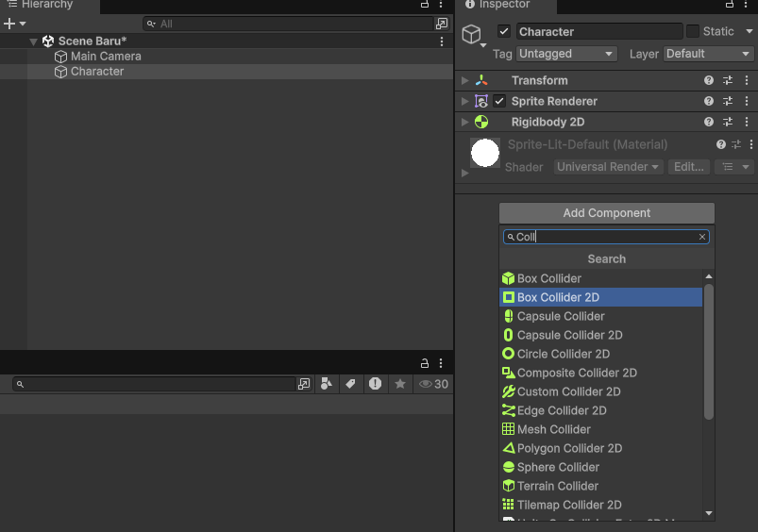Open Sprite Renderer preset settings icon
Screen dimensions: 758x532
[x=728, y=102]
